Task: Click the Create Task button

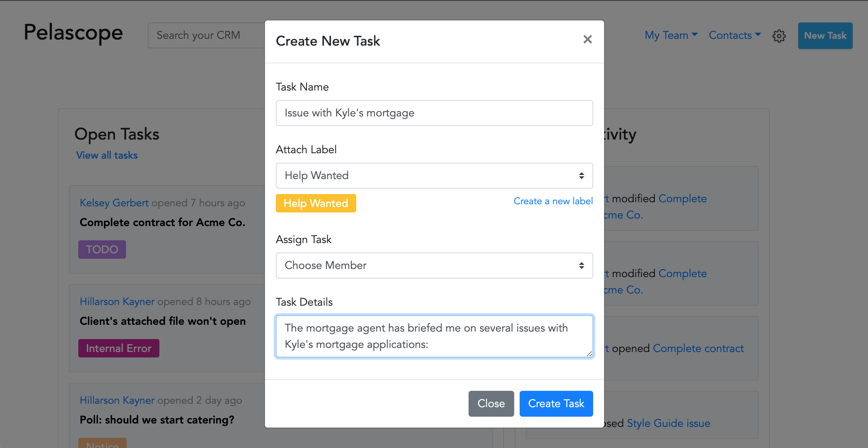Action: click(556, 403)
